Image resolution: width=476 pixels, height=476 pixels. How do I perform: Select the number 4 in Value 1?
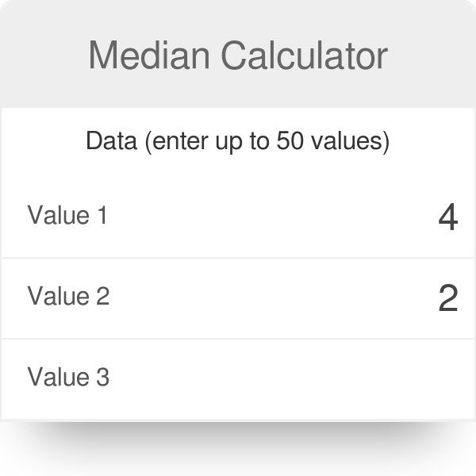point(448,217)
